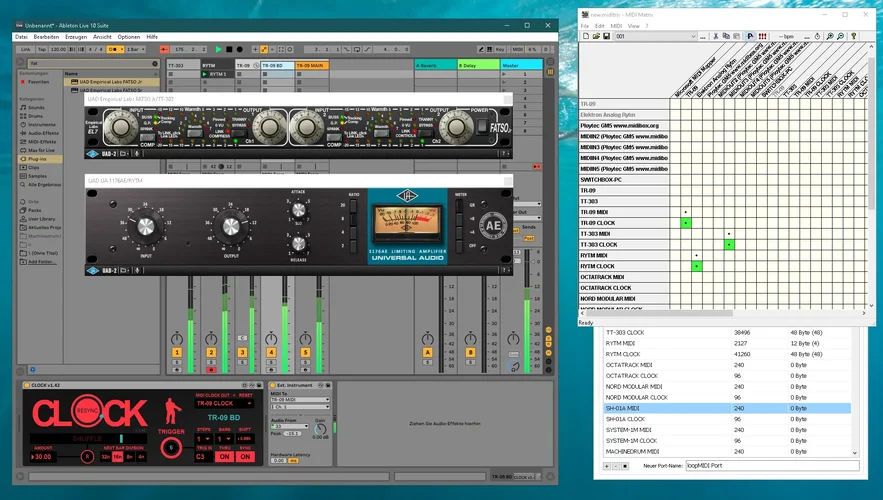Toggle return A activator button
Image resolution: width=883 pixels, height=500 pixels.
[x=427, y=352]
